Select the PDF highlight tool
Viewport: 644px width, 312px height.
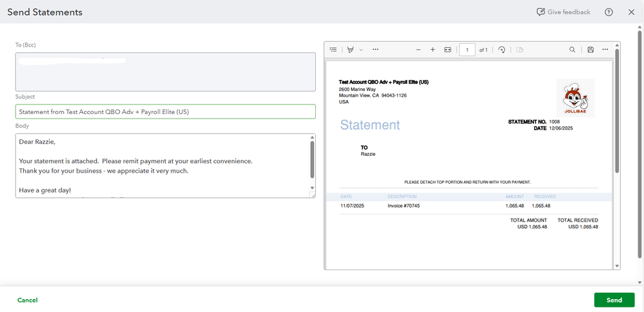[351, 50]
